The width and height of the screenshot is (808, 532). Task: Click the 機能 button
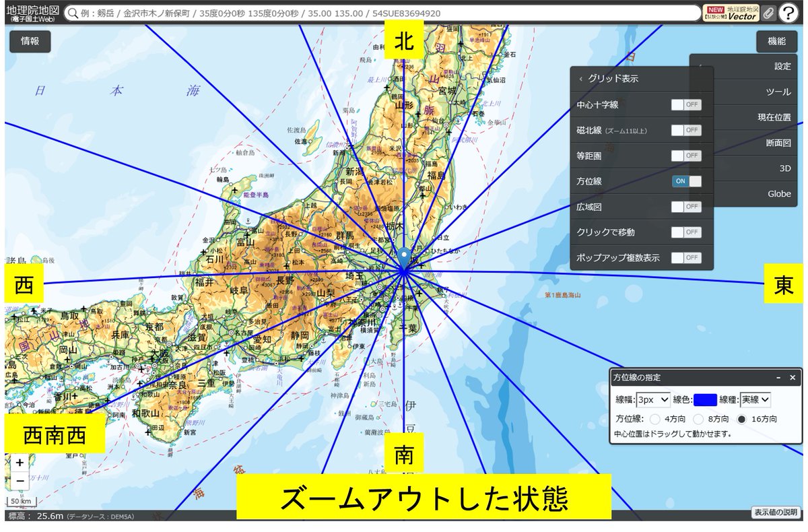[x=776, y=41]
